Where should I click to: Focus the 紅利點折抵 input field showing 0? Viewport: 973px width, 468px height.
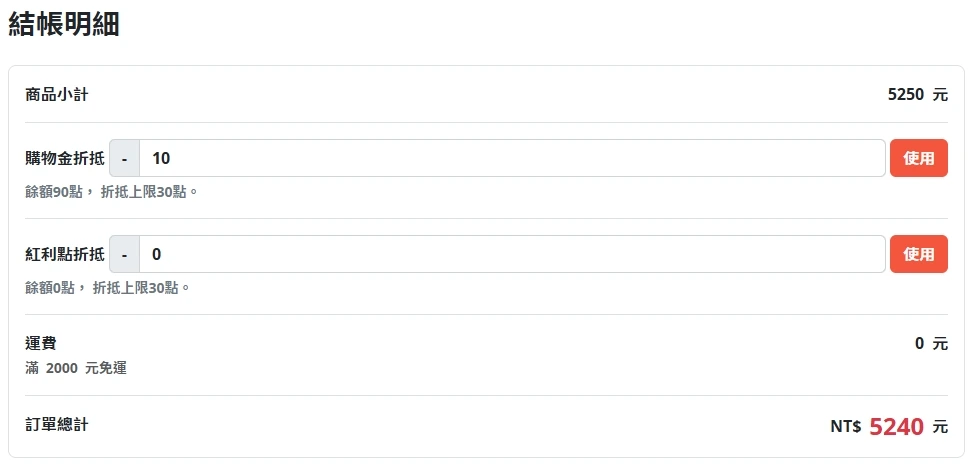click(x=511, y=254)
